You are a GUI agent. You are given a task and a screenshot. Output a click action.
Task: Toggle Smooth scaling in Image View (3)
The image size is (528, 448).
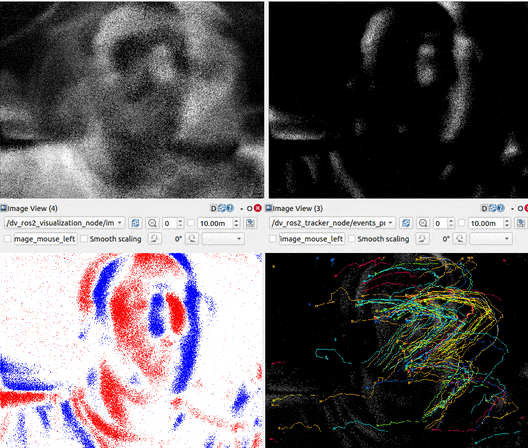[x=380, y=239]
